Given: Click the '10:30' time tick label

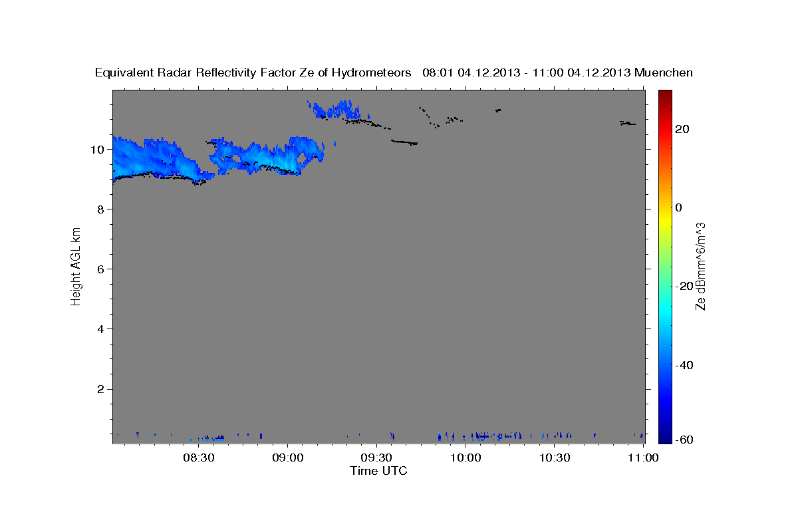Looking at the screenshot, I should click(554, 458).
